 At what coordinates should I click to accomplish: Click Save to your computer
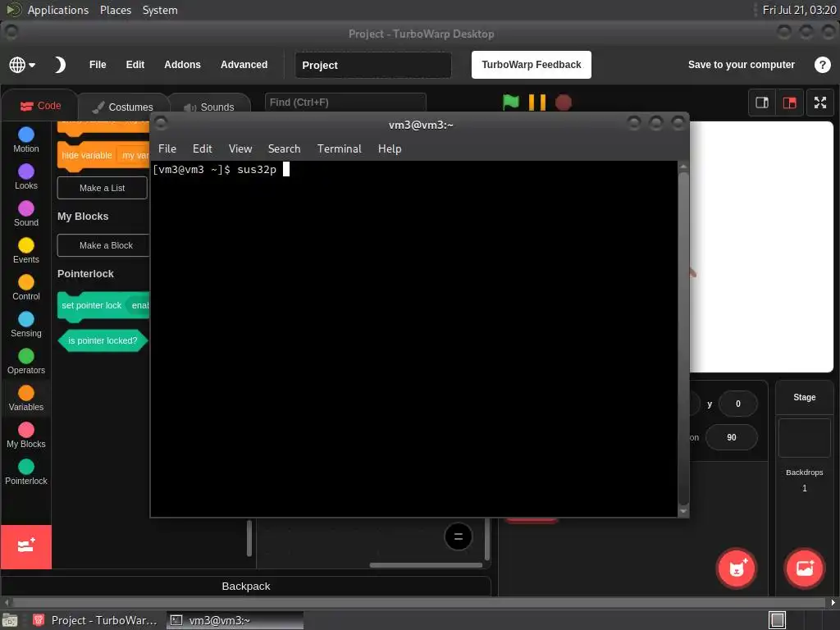tap(741, 65)
